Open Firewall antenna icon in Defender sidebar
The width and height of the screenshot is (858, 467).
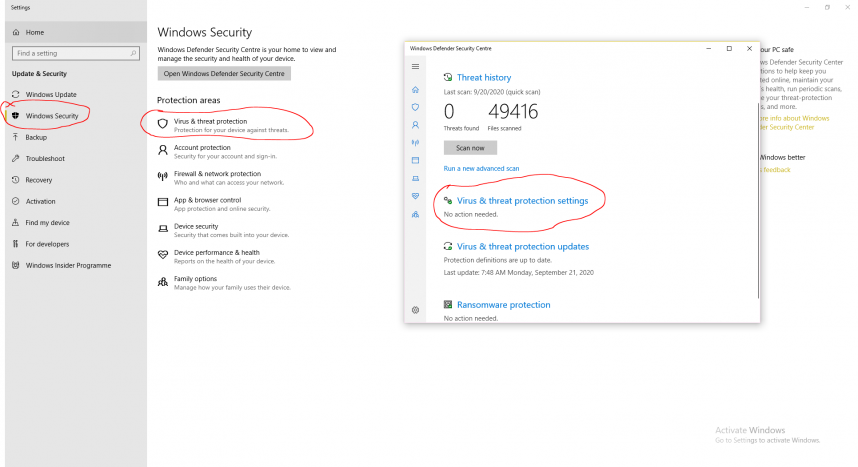click(x=415, y=143)
